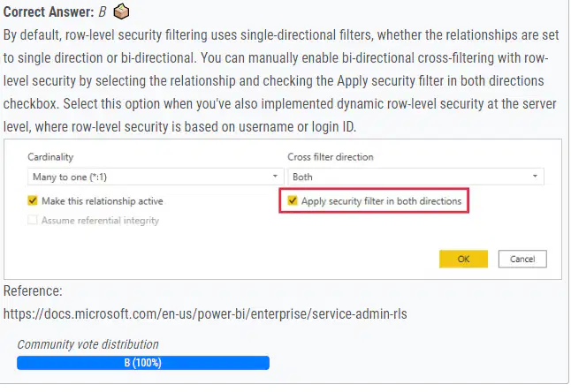
Task: Uncheck 'Make this relationship active' checkbox
Action: coord(33,200)
